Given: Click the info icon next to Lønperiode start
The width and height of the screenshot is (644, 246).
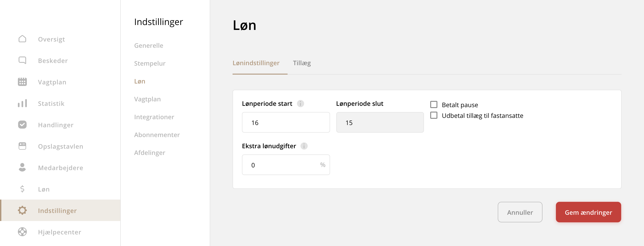Looking at the screenshot, I should pyautogui.click(x=301, y=104).
